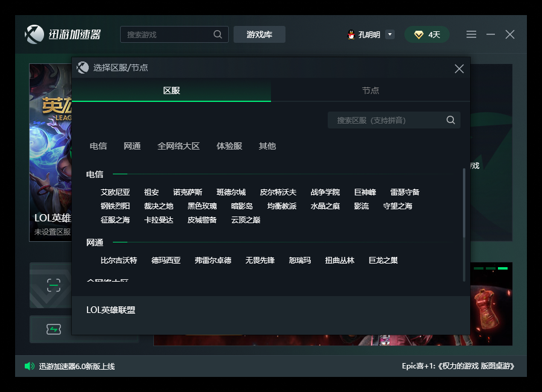Choose the 裁决之地 server
542x392 pixels.
(159, 206)
